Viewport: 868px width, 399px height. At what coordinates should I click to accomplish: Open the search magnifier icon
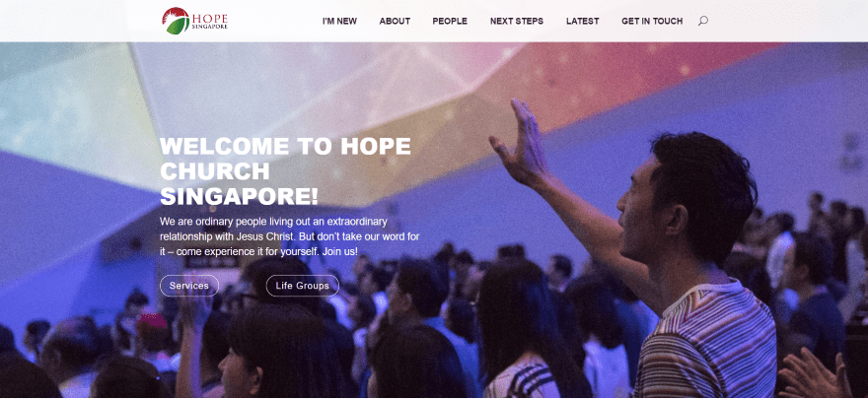coord(702,21)
